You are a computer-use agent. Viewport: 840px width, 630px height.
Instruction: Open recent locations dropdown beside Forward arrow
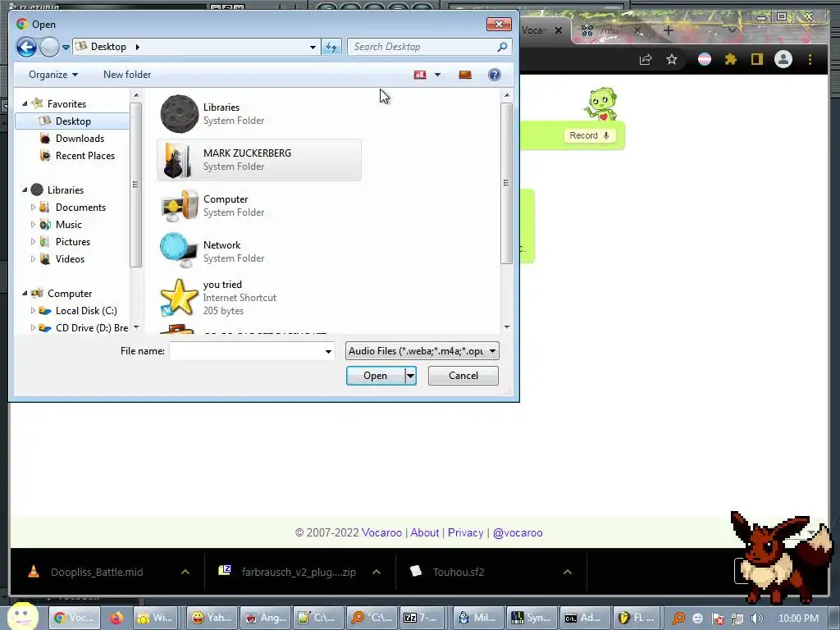[66, 47]
